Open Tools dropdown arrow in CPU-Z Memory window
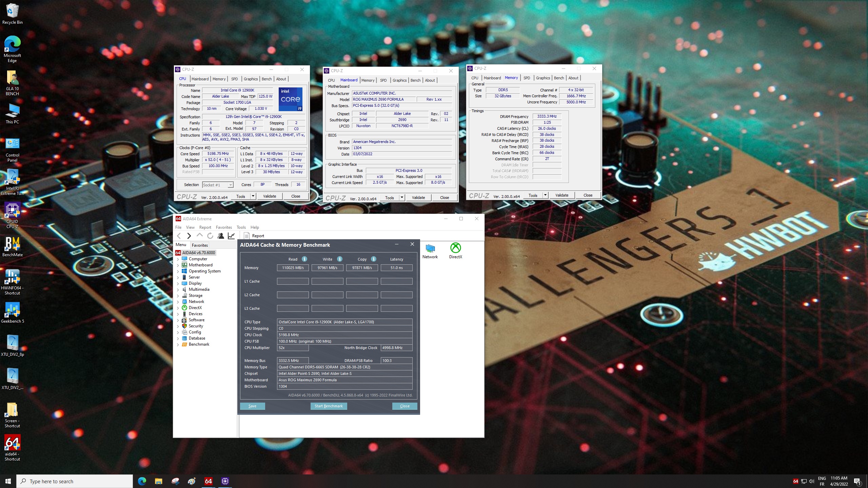This screenshot has width=868, height=488. point(545,195)
